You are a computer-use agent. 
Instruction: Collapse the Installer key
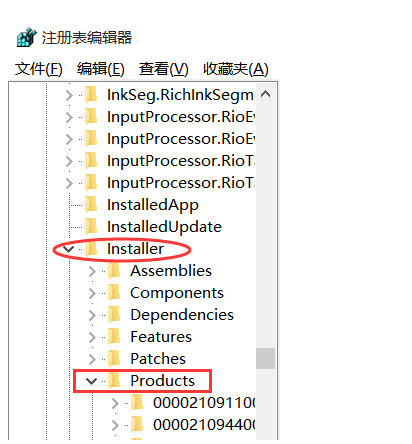[x=69, y=249]
